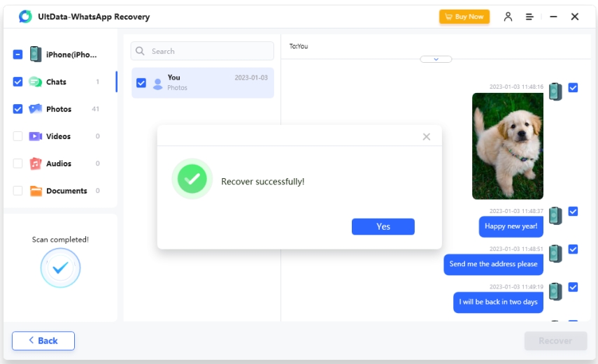Uncheck the puppy photo message checkbox
Viewport: 598px width, 364px height.
[573, 87]
